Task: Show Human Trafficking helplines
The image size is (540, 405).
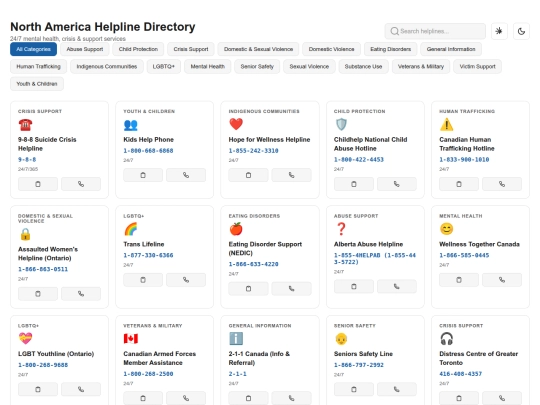Action: click(38, 66)
